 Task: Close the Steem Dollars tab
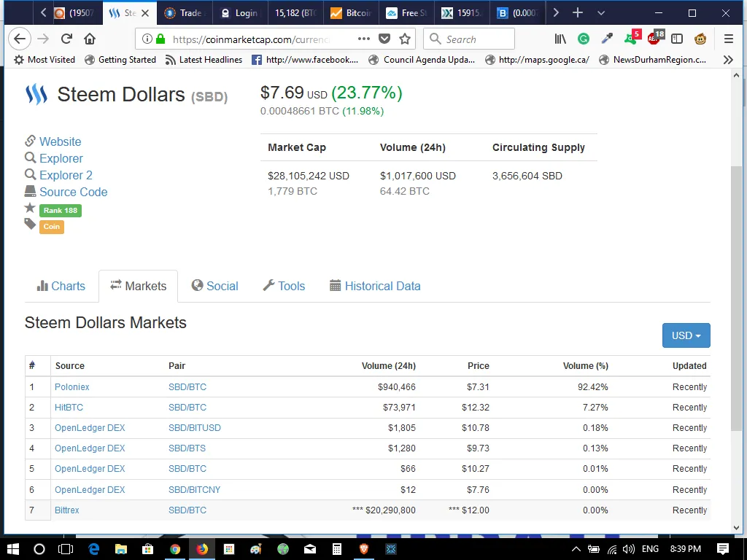click(145, 13)
